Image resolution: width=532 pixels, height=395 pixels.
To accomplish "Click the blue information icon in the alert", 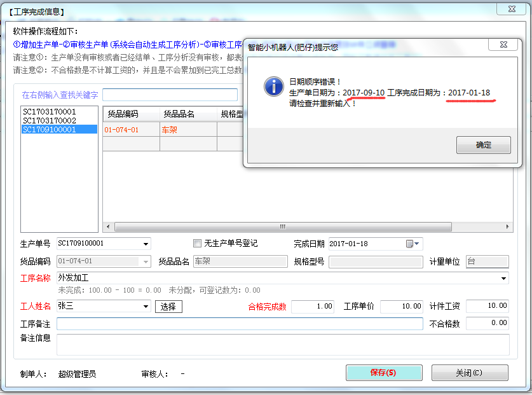I will [x=273, y=87].
